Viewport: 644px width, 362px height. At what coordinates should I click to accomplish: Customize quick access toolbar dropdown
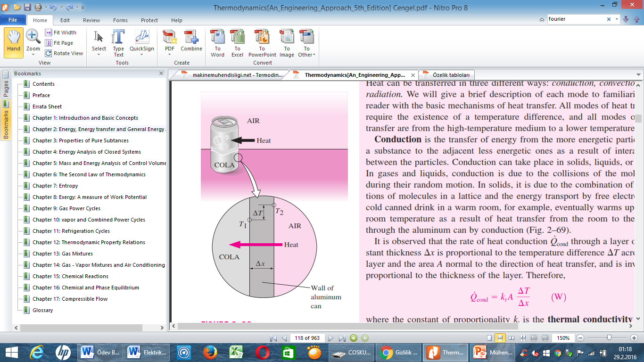83,7
